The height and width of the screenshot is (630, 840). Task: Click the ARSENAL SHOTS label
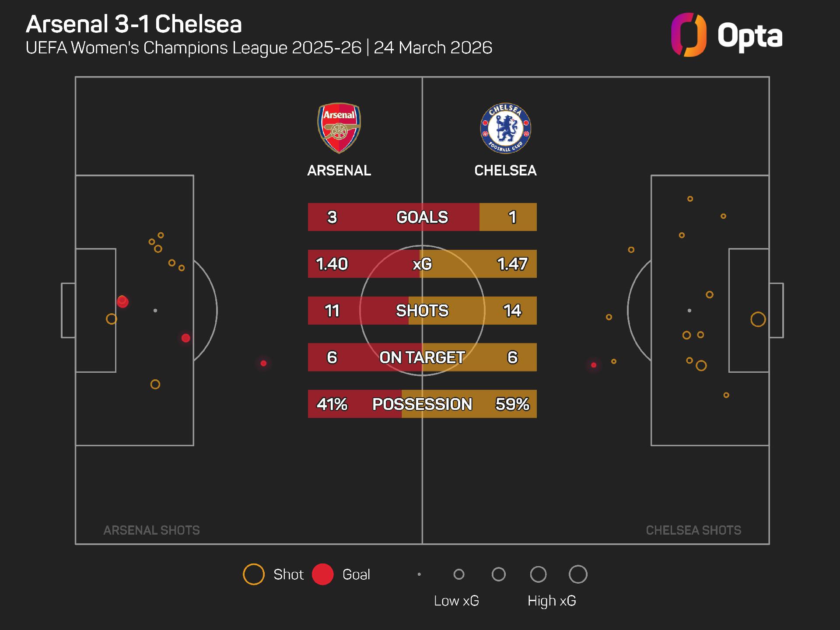coord(151,530)
